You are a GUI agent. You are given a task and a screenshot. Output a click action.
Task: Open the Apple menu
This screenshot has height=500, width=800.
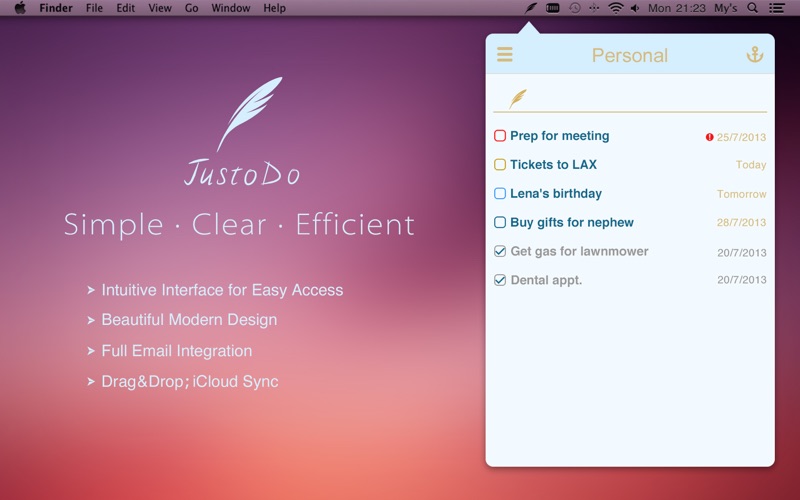coord(20,8)
